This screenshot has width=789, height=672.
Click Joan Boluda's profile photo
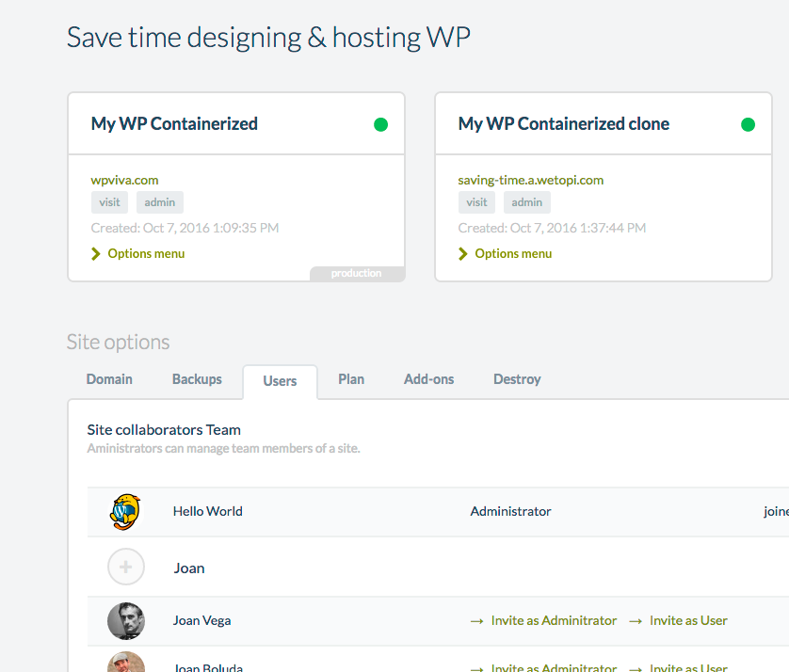coord(126,664)
